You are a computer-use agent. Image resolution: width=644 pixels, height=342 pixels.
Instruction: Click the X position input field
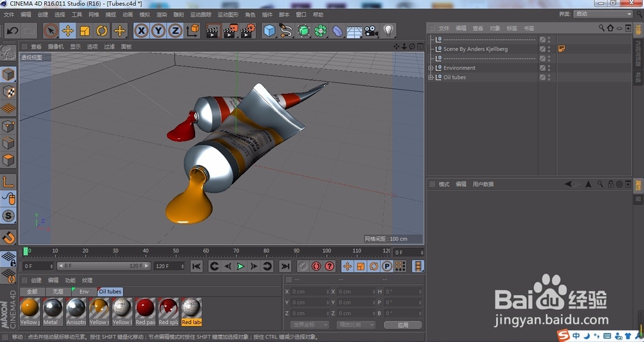[310, 292]
